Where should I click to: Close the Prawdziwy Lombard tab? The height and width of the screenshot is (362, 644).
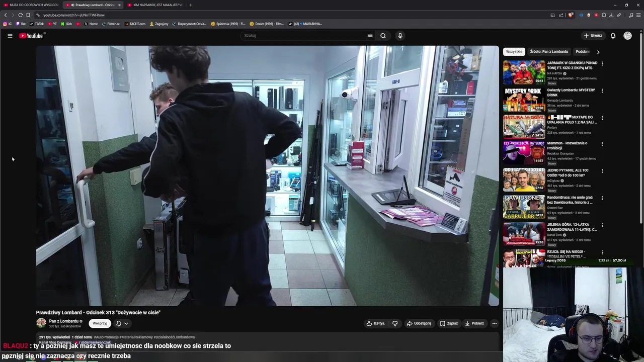[119, 5]
